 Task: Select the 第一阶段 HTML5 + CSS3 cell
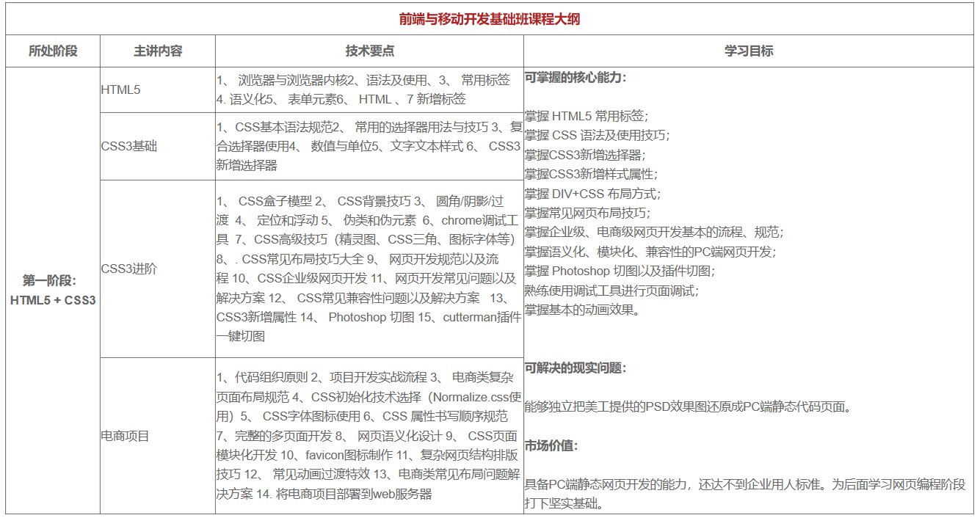pyautogui.click(x=52, y=289)
